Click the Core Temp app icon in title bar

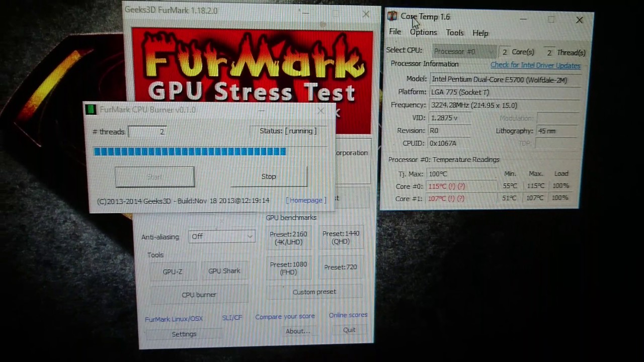click(392, 17)
